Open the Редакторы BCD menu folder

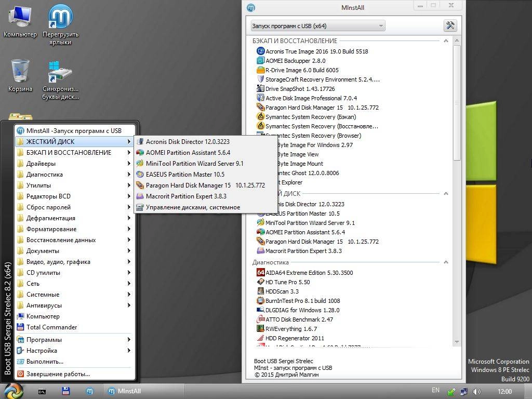tap(74, 196)
